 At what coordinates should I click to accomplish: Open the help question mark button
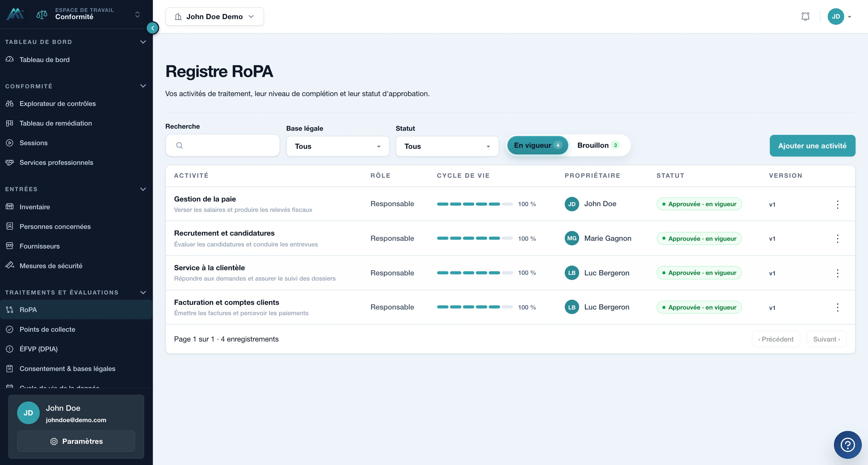pyautogui.click(x=847, y=444)
